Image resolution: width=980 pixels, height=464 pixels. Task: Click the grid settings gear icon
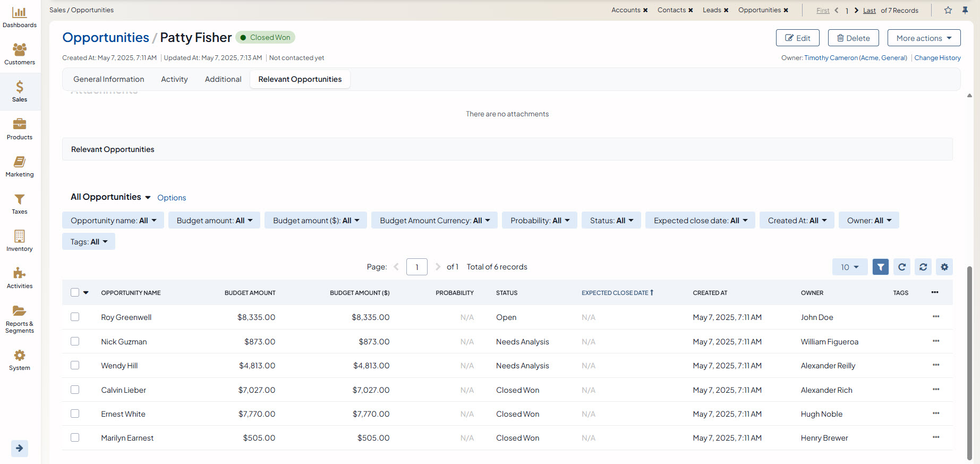(944, 267)
